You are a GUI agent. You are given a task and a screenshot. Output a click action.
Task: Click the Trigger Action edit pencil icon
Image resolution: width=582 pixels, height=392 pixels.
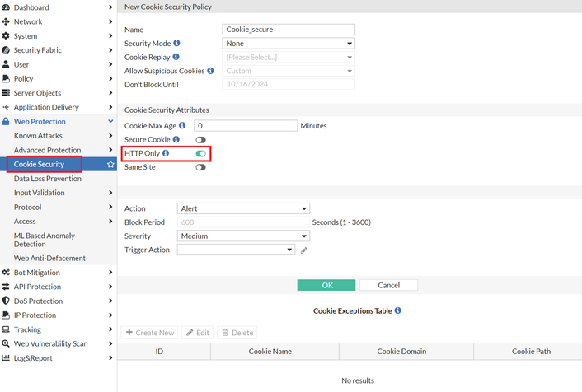coord(303,250)
